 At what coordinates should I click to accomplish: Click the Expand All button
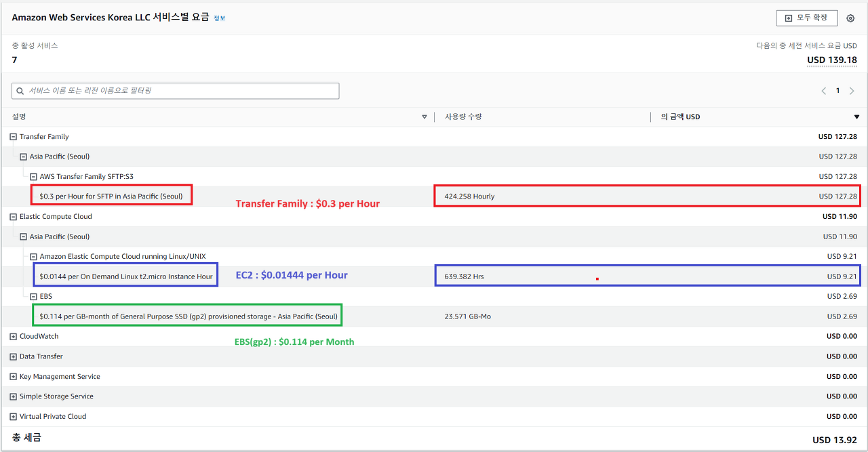click(x=807, y=18)
